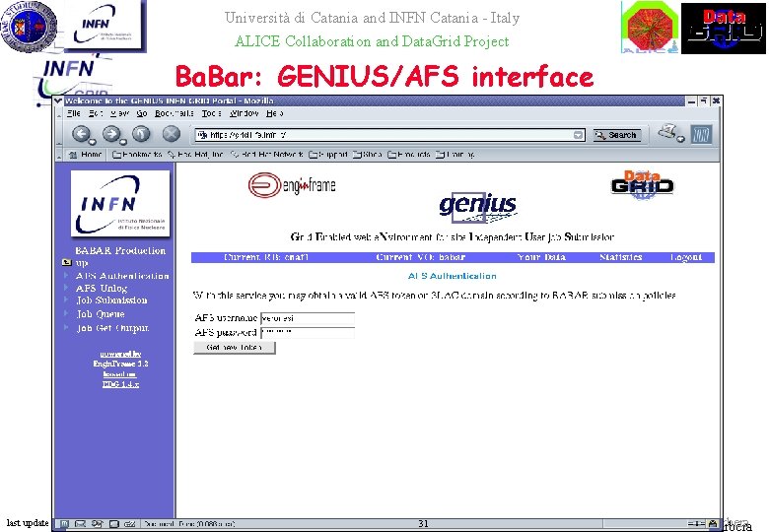The height and width of the screenshot is (532, 769).
Task: Click the browser Back arrow button
Action: 82,134
